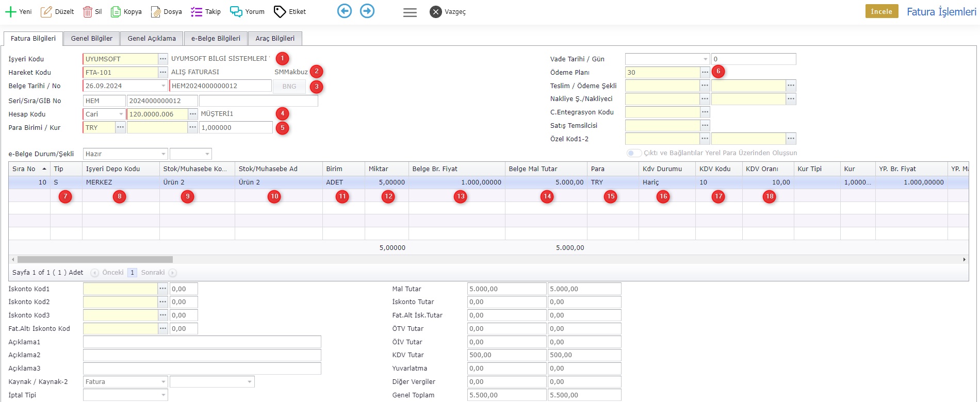Click Hariç KDV durumu cell
The width and height of the screenshot is (980, 402).
(667, 182)
